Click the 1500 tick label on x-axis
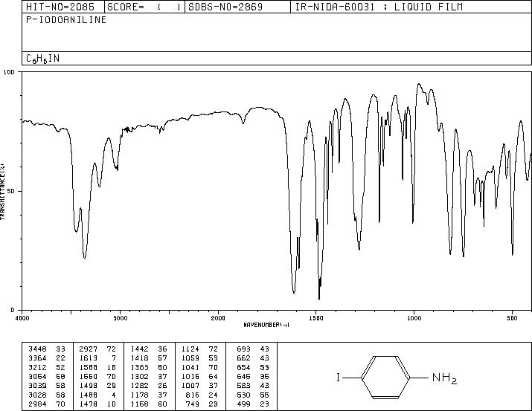 point(316,318)
